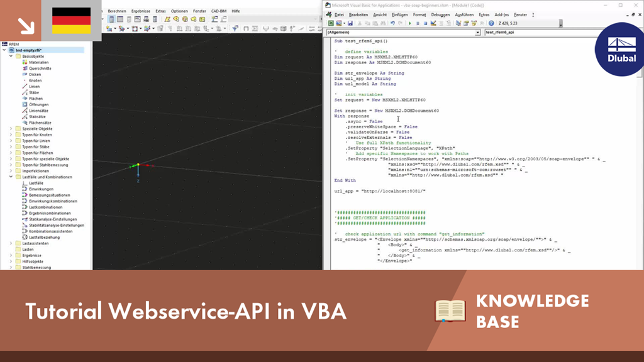Screen dimensions: 644x362
Task: Expand the Lastassistenten folder
Action: [11, 243]
